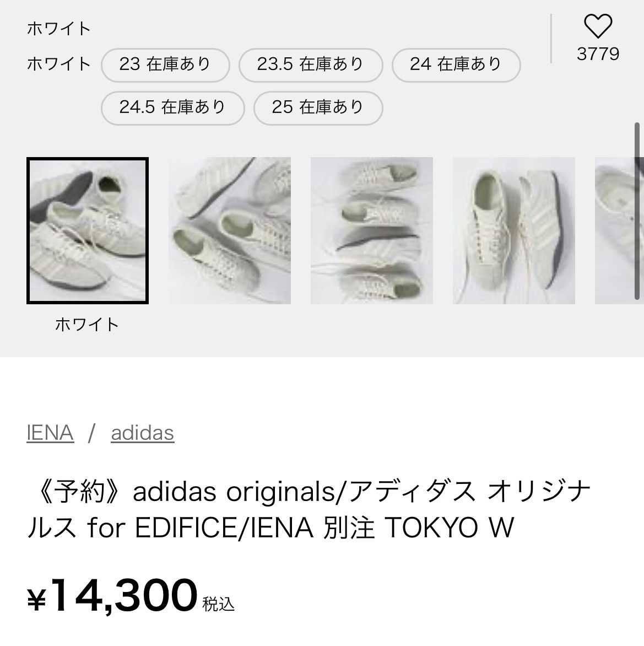Pick size 25 在庫あり chip
The width and height of the screenshot is (644, 646).
coord(318,107)
